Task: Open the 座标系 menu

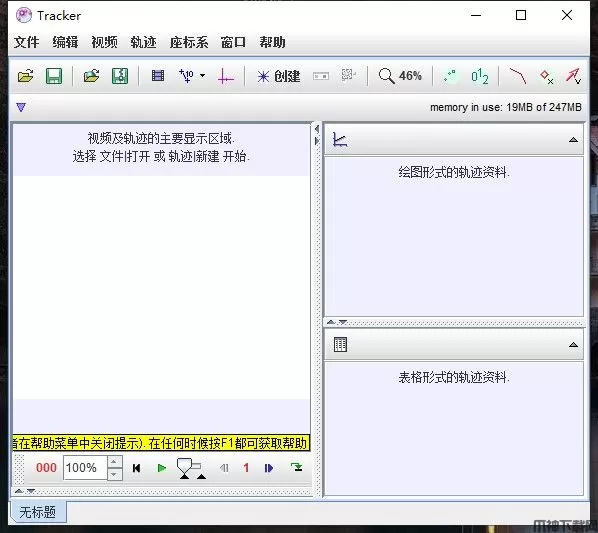Action: pyautogui.click(x=189, y=42)
